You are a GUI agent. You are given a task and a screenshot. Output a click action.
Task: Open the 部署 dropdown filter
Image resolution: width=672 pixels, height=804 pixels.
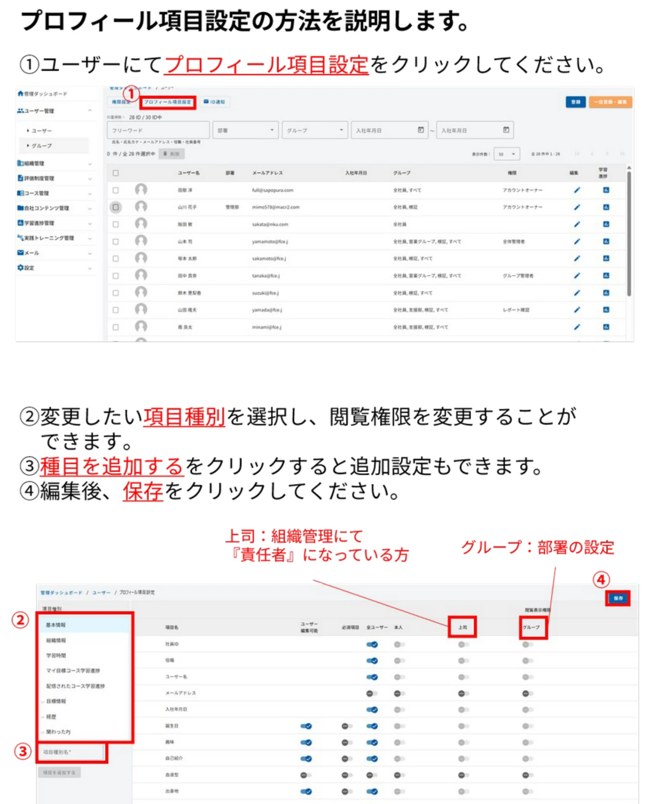[x=245, y=130]
